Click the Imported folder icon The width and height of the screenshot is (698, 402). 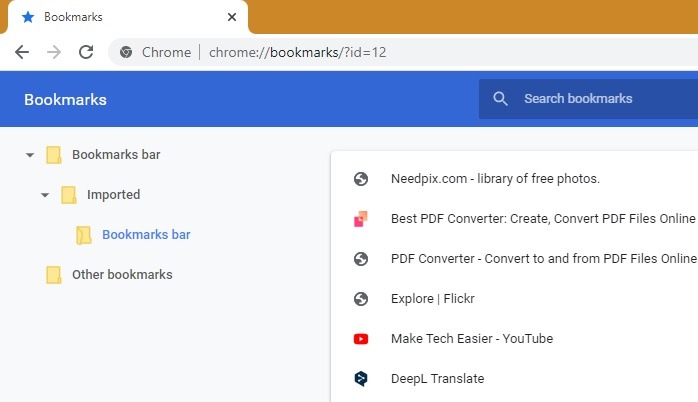click(x=69, y=195)
